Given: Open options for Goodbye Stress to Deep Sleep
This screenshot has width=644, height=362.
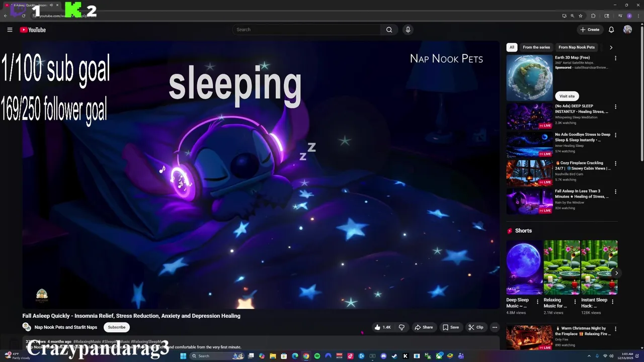Looking at the screenshot, I should pyautogui.click(x=615, y=135).
